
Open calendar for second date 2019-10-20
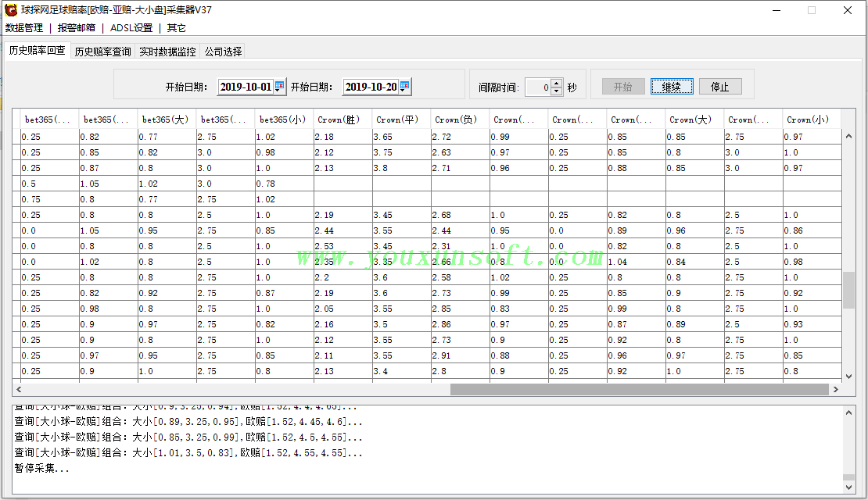point(404,86)
